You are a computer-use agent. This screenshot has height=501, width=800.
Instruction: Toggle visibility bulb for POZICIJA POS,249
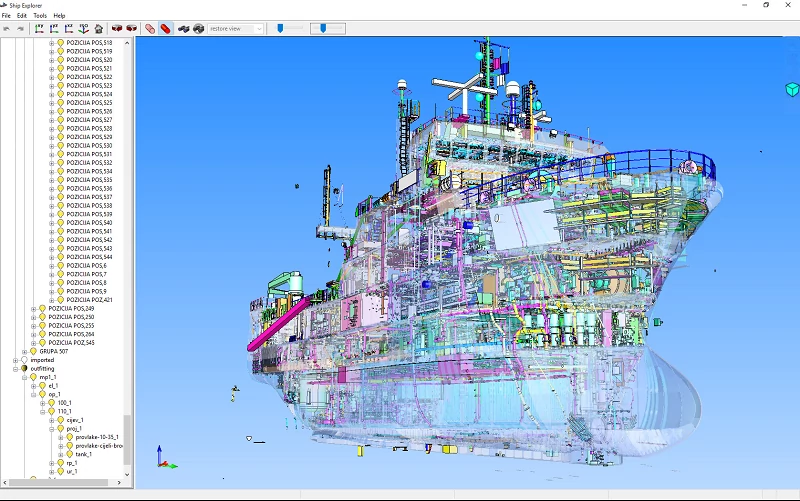pyautogui.click(x=42, y=309)
